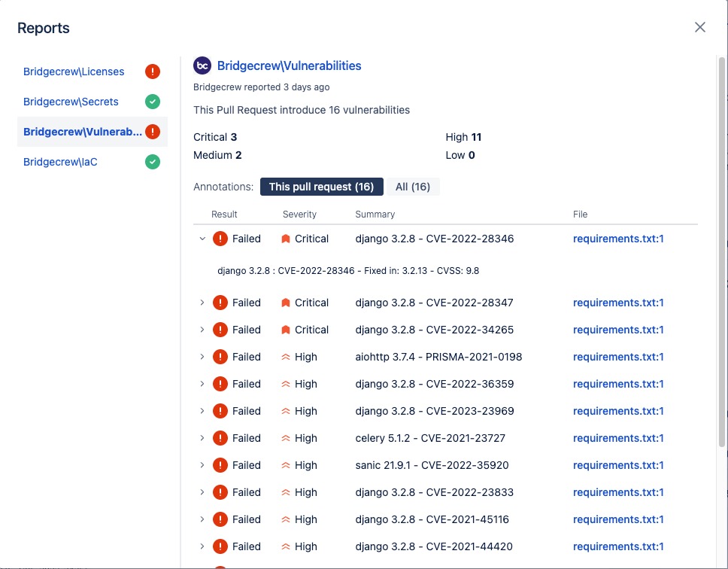Click the Failed icon for CVE-2022-23833

tap(220, 492)
